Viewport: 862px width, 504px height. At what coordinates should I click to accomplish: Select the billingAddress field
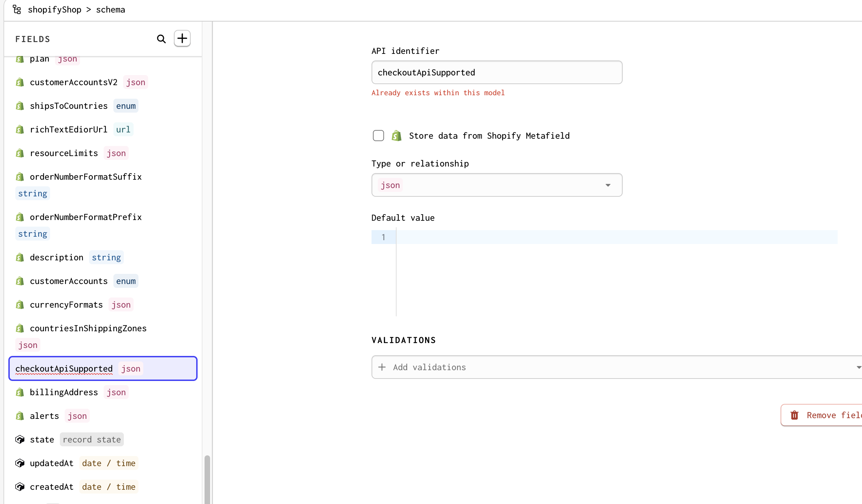[103, 392]
